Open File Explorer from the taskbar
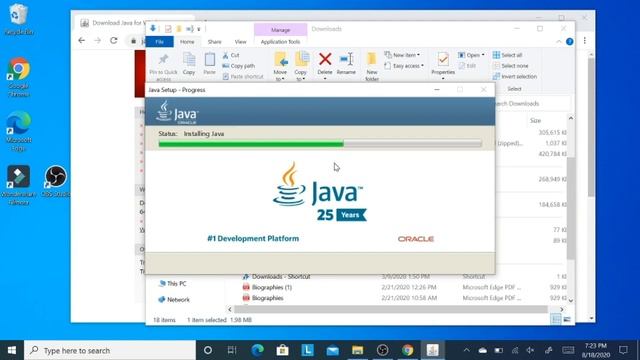640x360 pixels. pos(358,350)
